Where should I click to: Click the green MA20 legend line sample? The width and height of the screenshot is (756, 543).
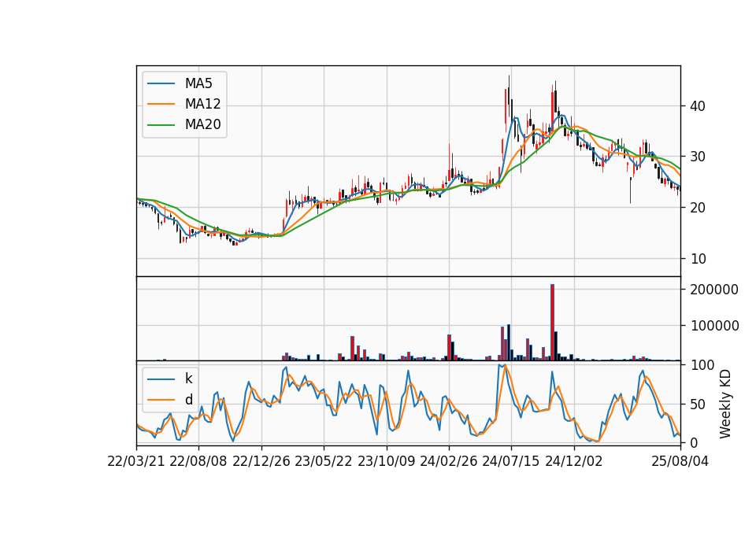pyautogui.click(x=161, y=125)
